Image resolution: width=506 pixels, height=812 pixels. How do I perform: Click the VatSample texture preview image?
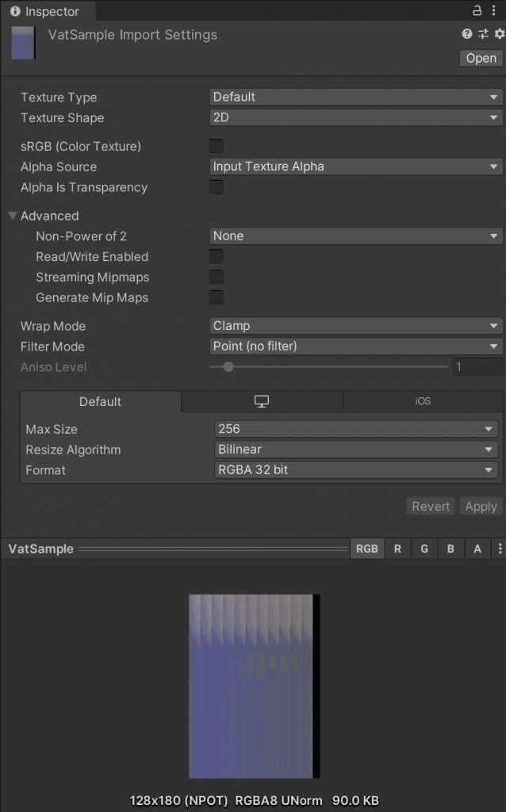[x=253, y=686]
